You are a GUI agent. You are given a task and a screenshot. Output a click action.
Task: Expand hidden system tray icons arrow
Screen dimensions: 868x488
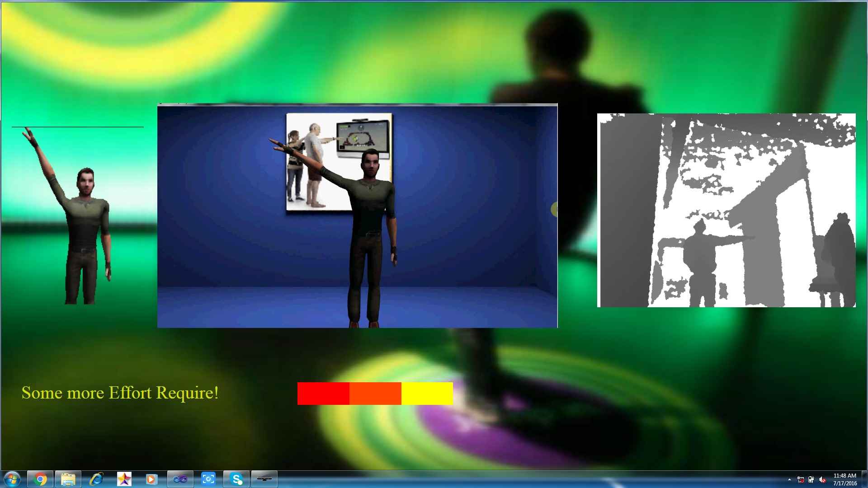tap(789, 480)
